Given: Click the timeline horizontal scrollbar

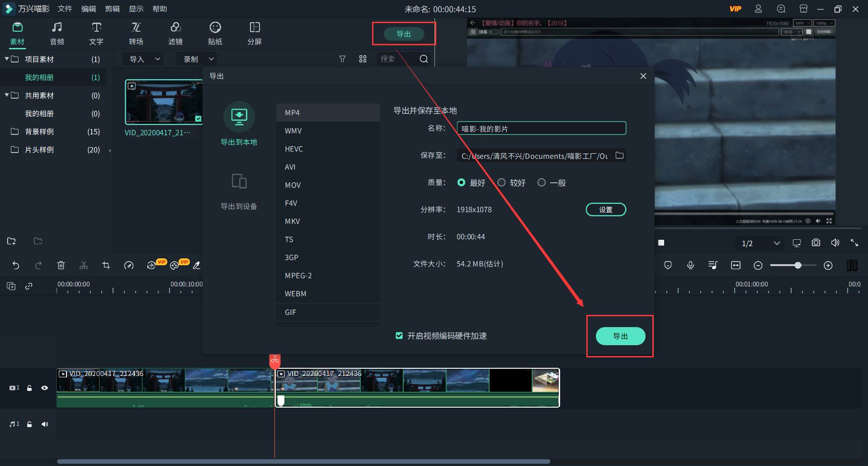Looking at the screenshot, I should pyautogui.click(x=303, y=461).
